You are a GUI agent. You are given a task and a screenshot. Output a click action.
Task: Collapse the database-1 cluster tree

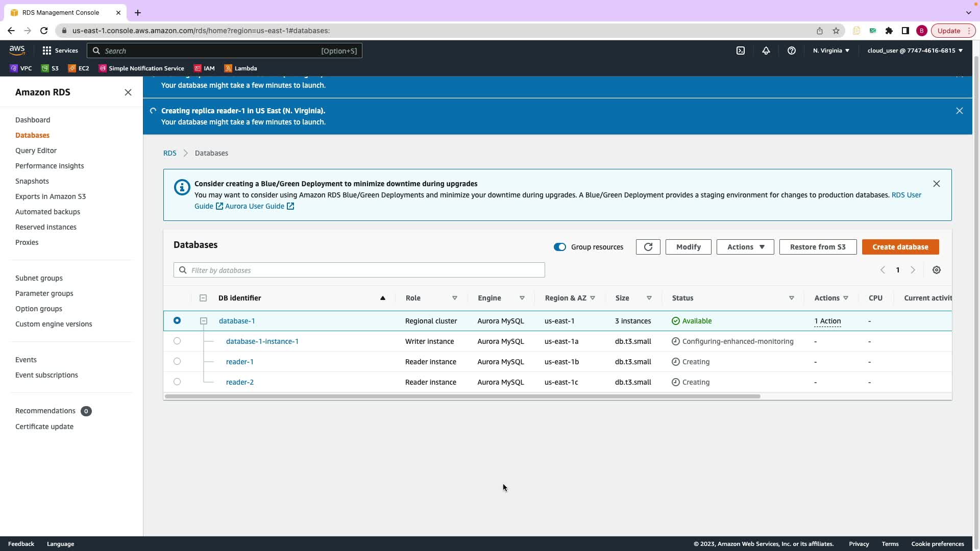point(204,321)
